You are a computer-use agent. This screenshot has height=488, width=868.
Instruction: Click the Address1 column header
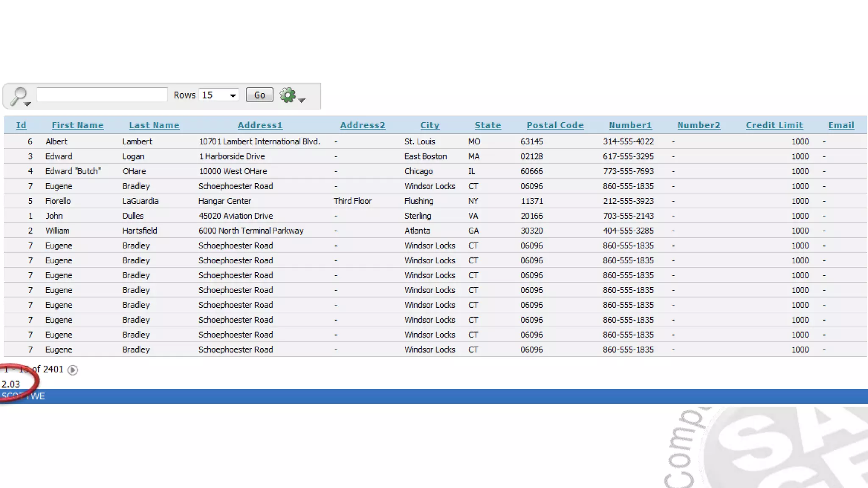pyautogui.click(x=260, y=125)
